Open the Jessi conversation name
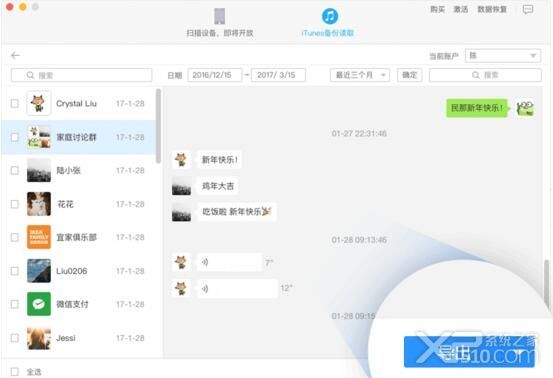553x378 pixels. point(66,338)
